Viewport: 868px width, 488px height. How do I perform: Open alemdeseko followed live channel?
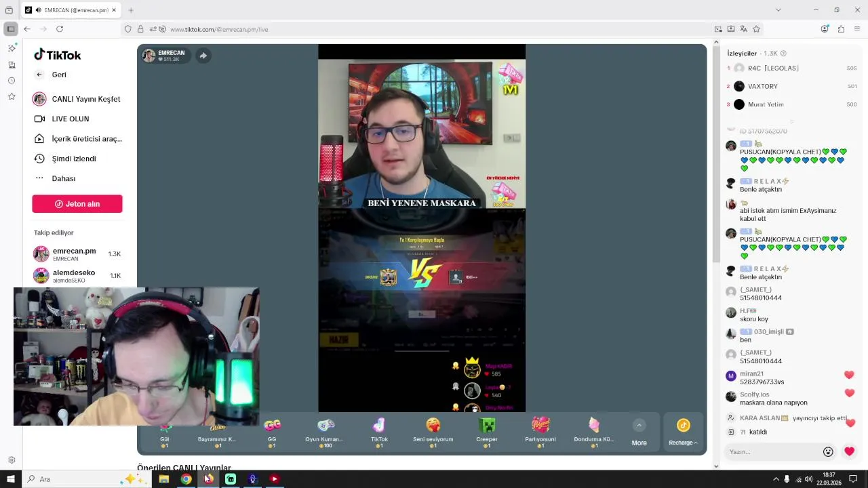click(77, 276)
